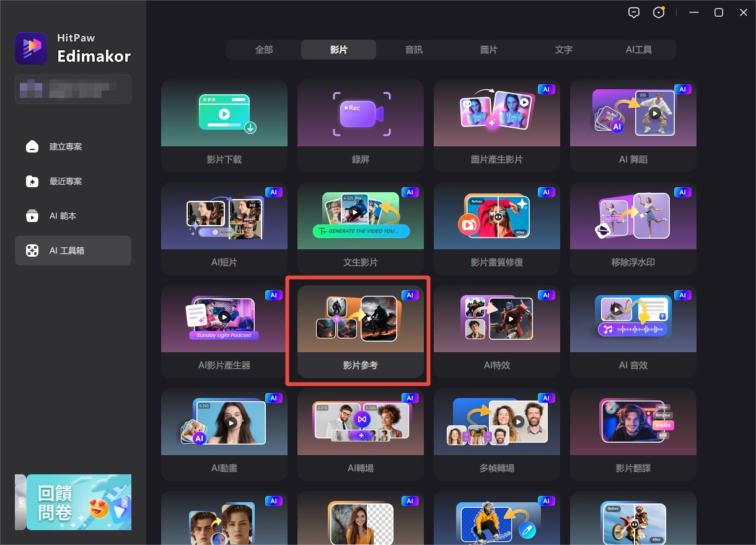Open the 文生影片 text-to-video tool

(361, 229)
